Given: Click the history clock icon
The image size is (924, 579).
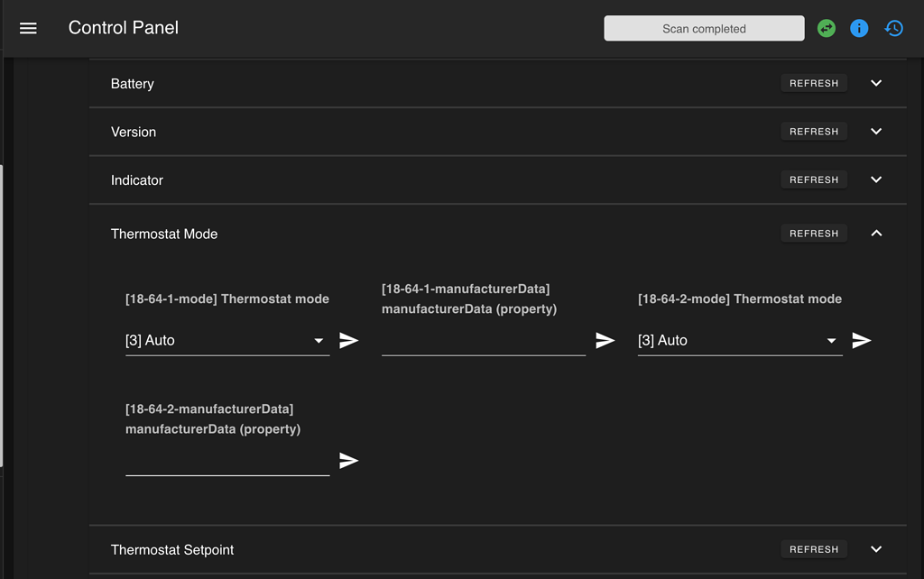Looking at the screenshot, I should tap(893, 28).
